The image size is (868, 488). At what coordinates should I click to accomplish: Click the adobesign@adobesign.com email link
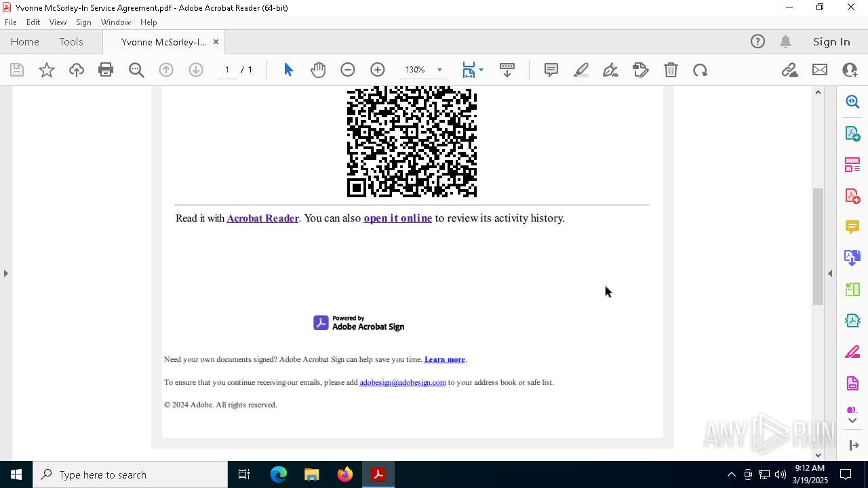[x=402, y=382]
